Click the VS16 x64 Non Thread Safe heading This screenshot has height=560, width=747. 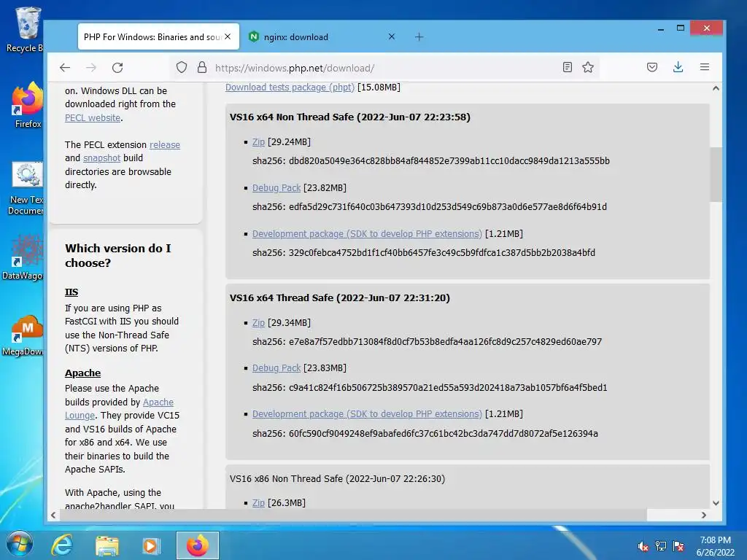coord(349,117)
